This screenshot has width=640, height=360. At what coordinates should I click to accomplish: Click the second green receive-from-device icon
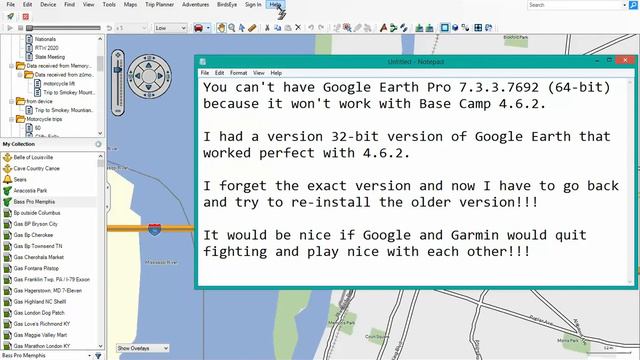point(429,28)
